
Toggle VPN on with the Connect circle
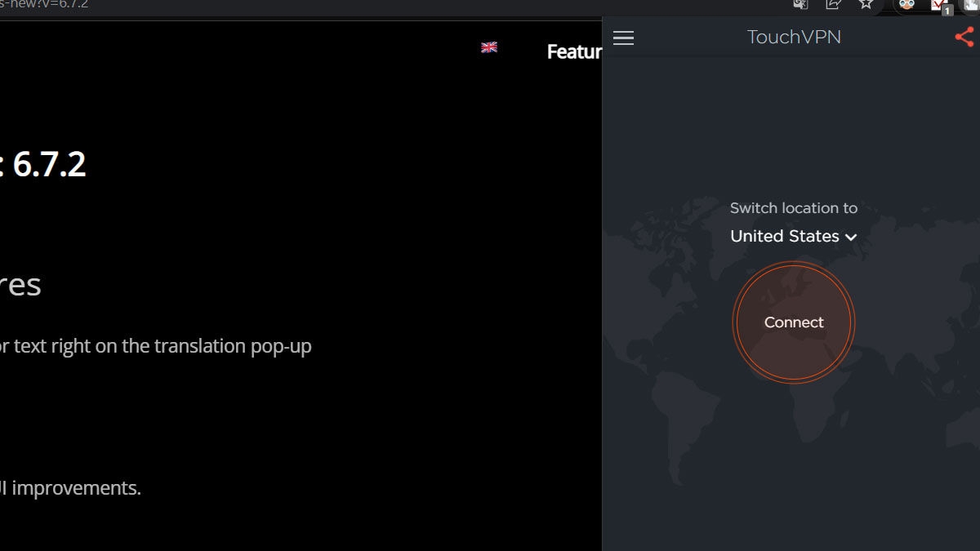(x=793, y=322)
